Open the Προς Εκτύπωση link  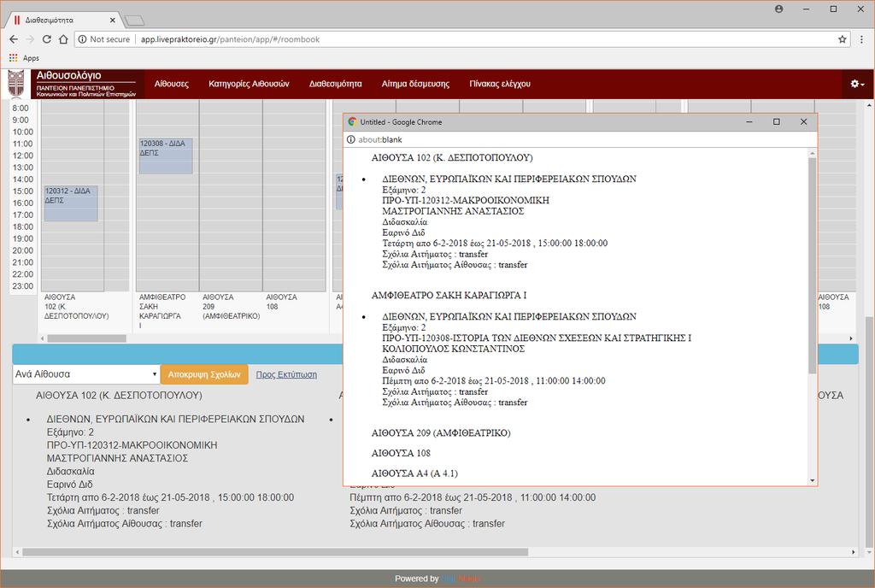click(x=286, y=374)
